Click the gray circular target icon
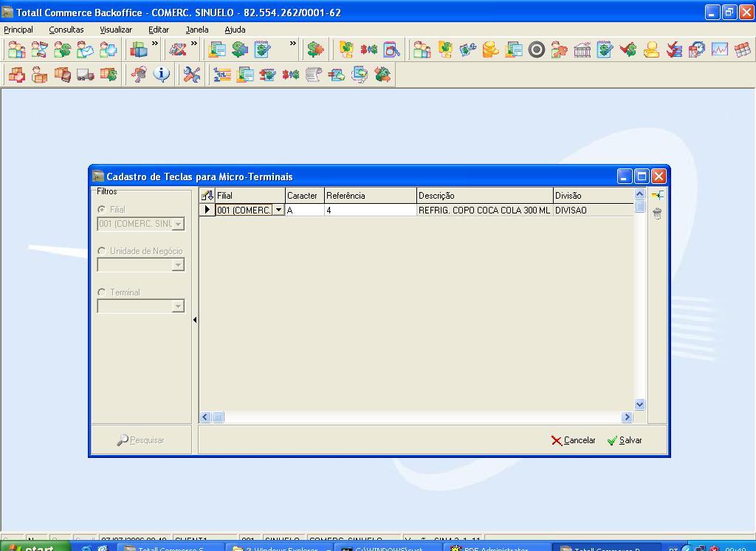756x551 pixels. [x=537, y=49]
